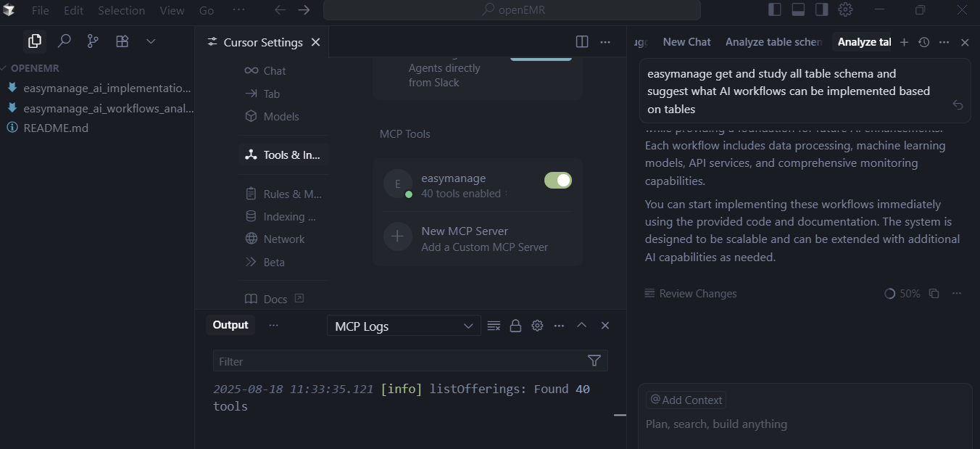Show more menus via ellipsis
This screenshot has width=980, height=449.
coord(238,10)
